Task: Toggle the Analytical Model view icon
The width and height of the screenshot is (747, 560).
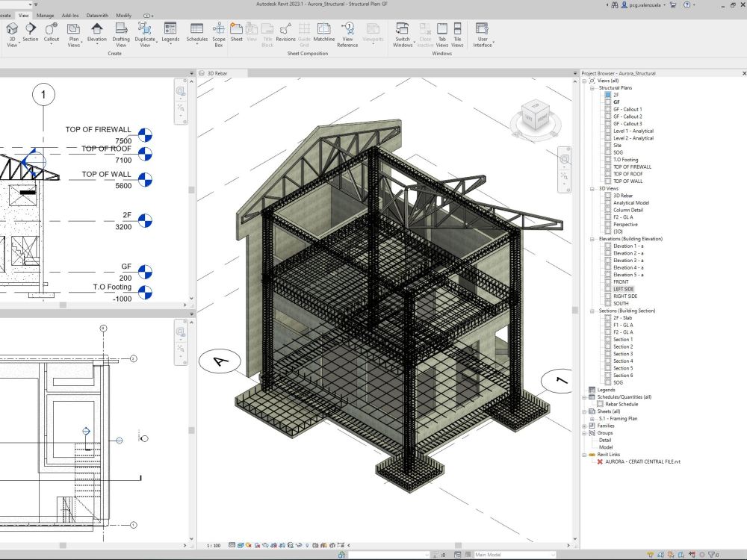Action: [x=608, y=202]
